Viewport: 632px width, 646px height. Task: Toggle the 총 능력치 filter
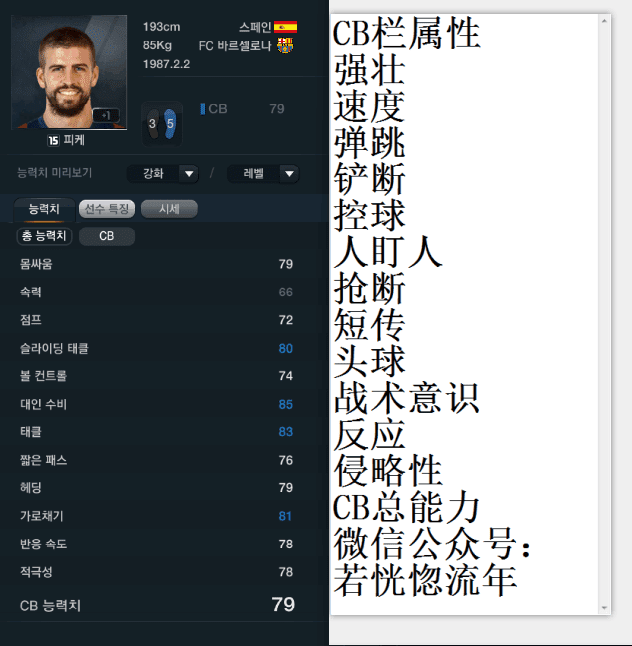tap(44, 236)
